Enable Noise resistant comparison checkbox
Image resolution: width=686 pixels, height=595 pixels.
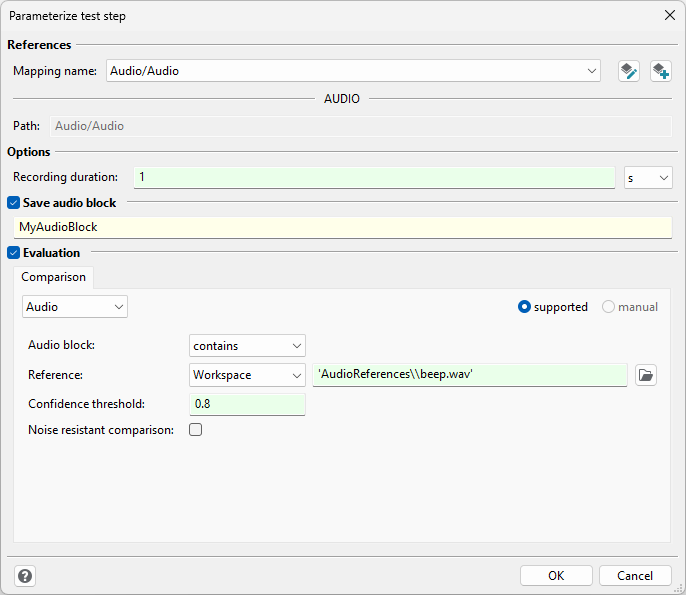[x=196, y=430]
